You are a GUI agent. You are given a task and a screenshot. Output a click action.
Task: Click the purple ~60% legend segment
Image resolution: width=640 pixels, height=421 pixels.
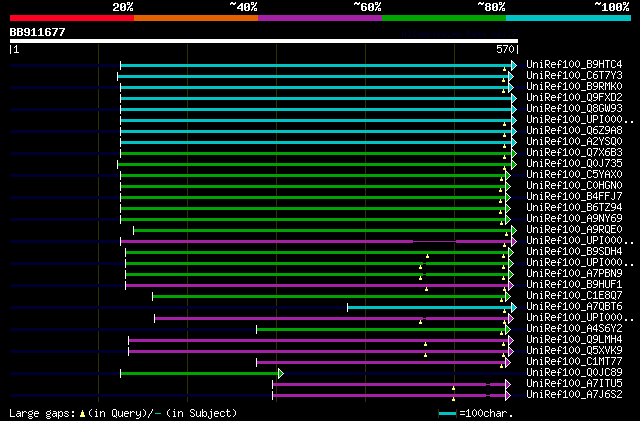point(320,18)
